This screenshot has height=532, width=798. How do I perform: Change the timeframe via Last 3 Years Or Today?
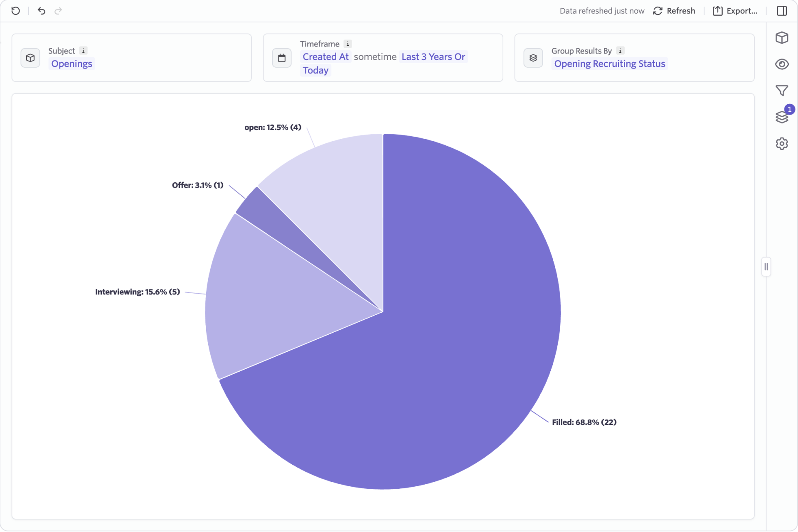point(433,56)
